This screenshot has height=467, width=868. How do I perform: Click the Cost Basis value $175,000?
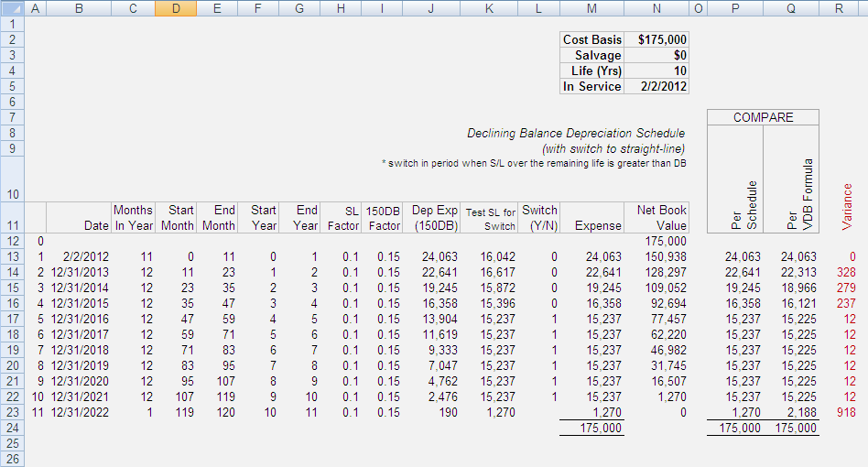(x=656, y=40)
